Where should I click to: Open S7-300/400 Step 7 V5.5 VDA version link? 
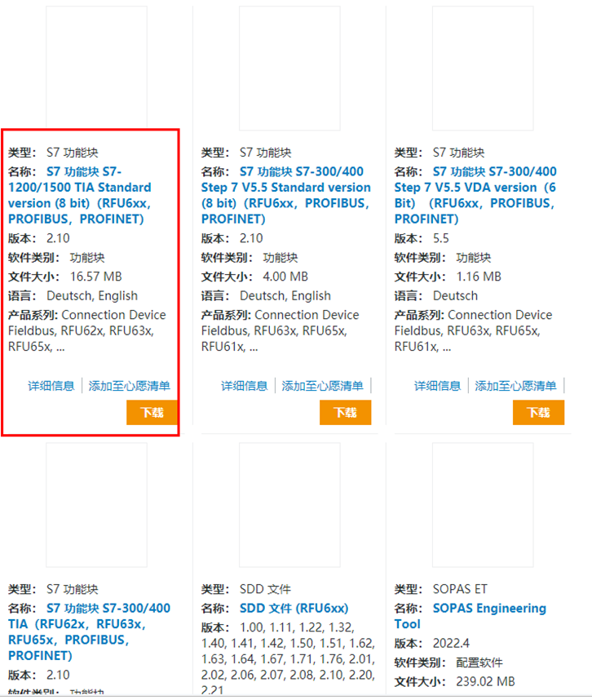(475, 195)
